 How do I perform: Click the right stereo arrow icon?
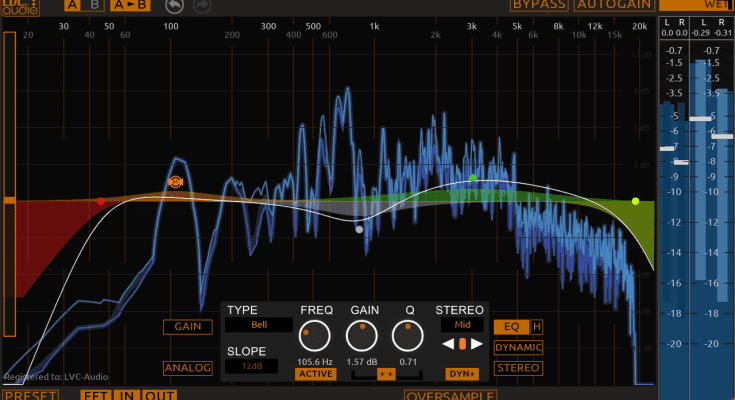tap(477, 344)
